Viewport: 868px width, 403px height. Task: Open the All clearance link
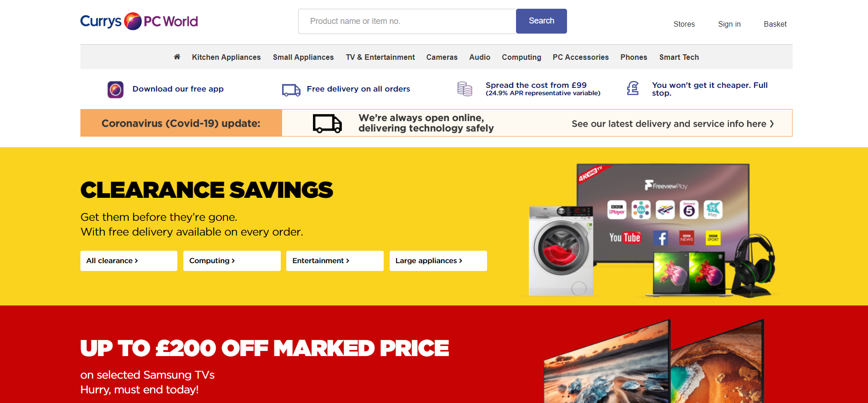point(129,261)
